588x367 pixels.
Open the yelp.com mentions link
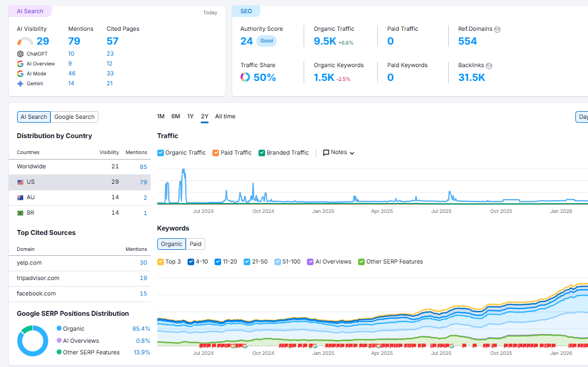pyautogui.click(x=143, y=262)
